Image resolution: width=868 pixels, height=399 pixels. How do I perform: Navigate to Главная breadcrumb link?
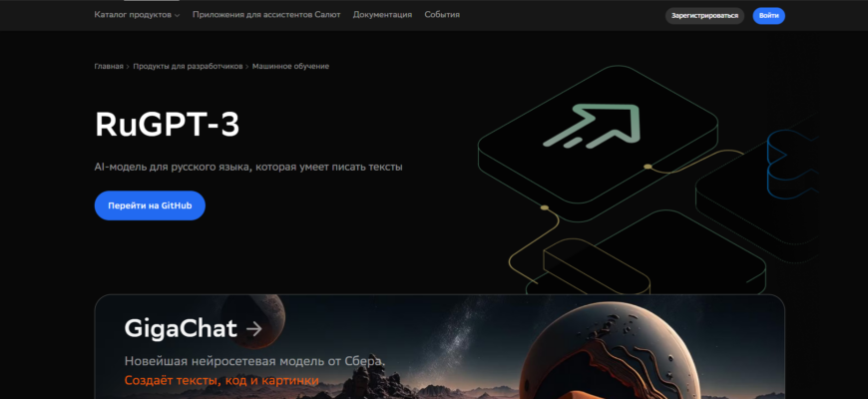pyautogui.click(x=109, y=67)
